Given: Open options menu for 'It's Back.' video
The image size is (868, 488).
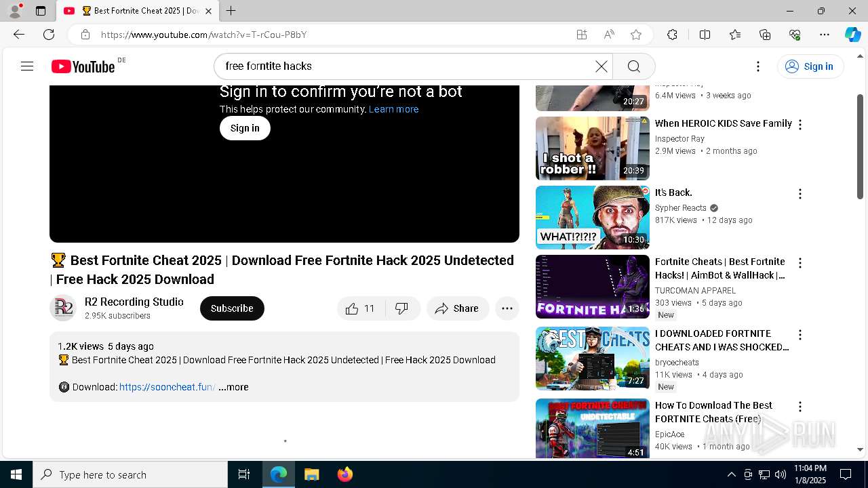Looking at the screenshot, I should coord(800,194).
